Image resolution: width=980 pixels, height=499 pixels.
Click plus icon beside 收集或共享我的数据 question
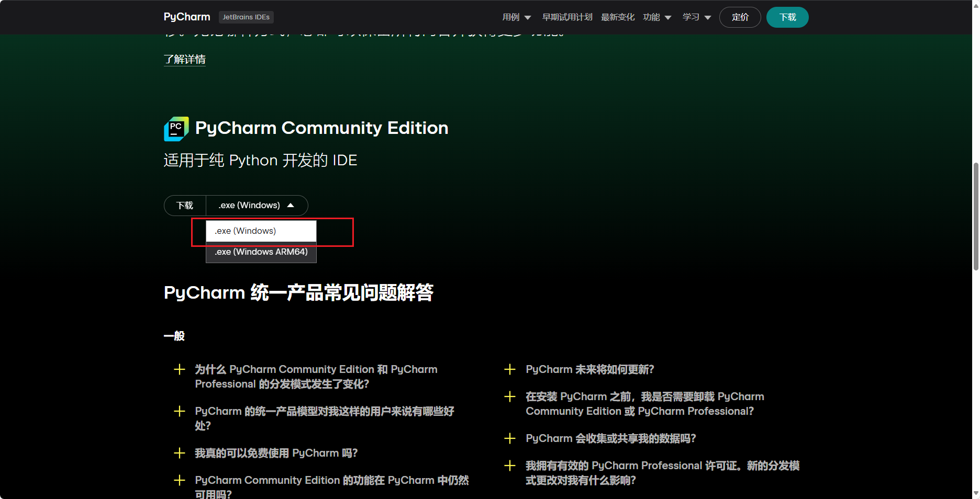point(510,439)
